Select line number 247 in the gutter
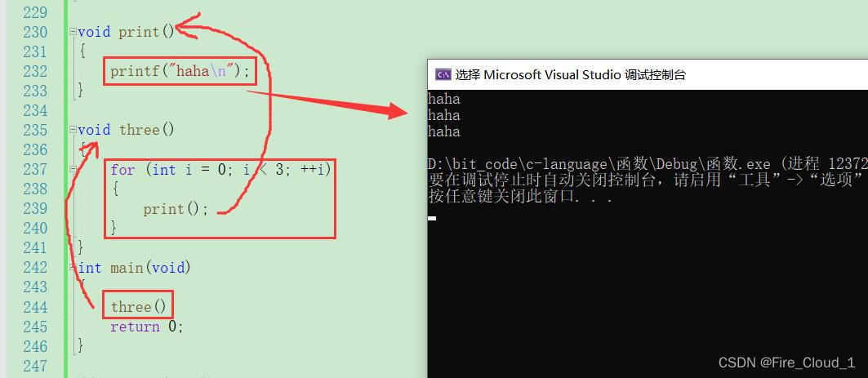This screenshot has width=868, height=378. pyautogui.click(x=35, y=366)
